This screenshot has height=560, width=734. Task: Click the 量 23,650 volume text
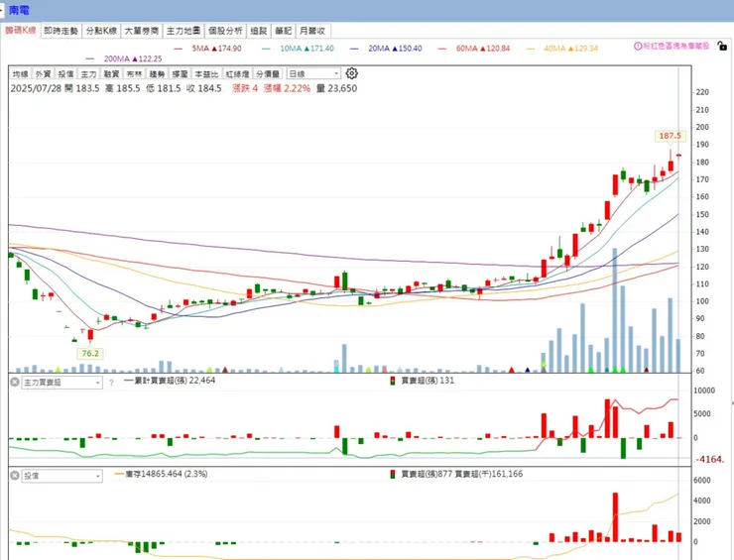(336, 88)
